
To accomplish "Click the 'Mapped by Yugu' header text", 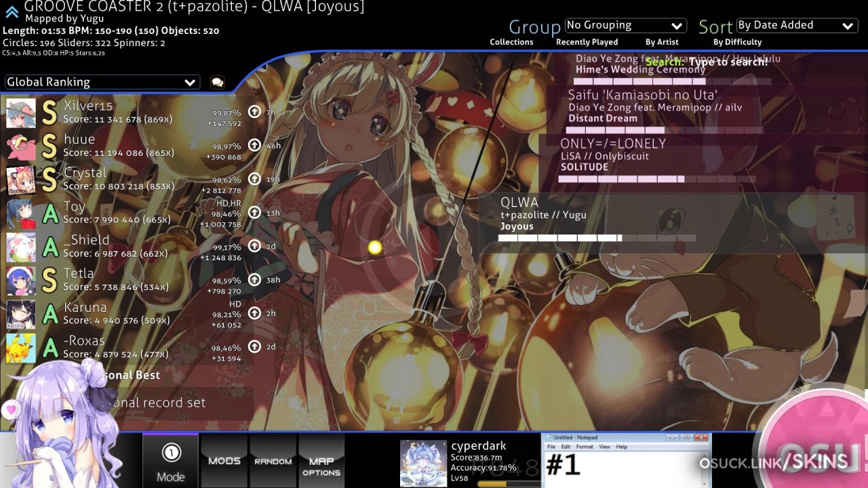I will [64, 19].
